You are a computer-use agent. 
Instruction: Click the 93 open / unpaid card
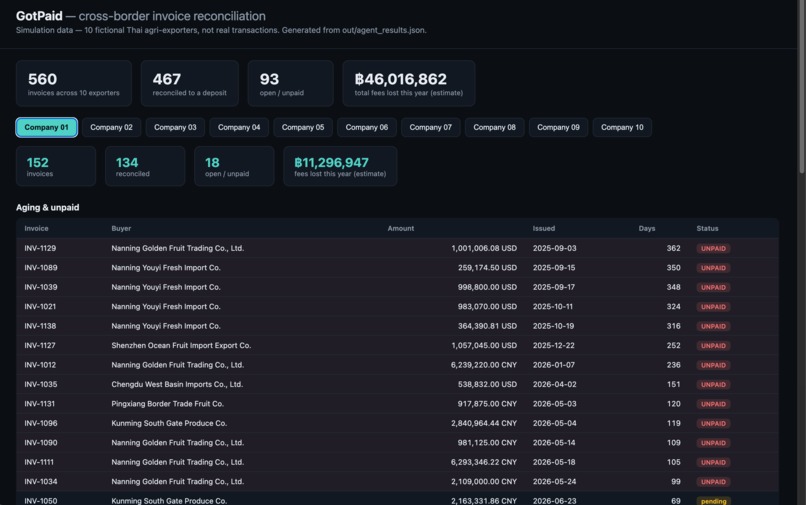(x=290, y=83)
